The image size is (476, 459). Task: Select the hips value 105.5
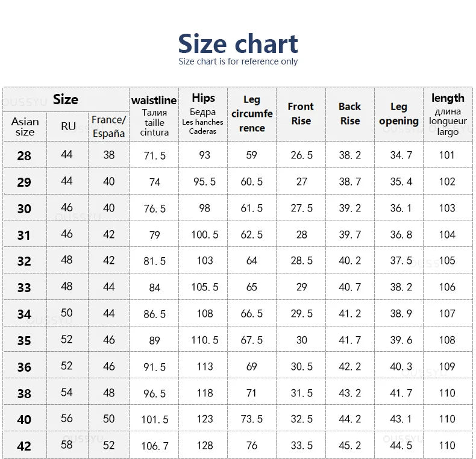[x=205, y=287]
